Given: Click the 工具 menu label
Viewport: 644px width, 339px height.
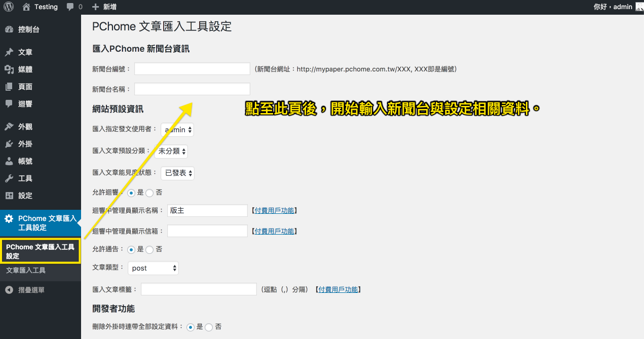Looking at the screenshot, I should point(25,178).
